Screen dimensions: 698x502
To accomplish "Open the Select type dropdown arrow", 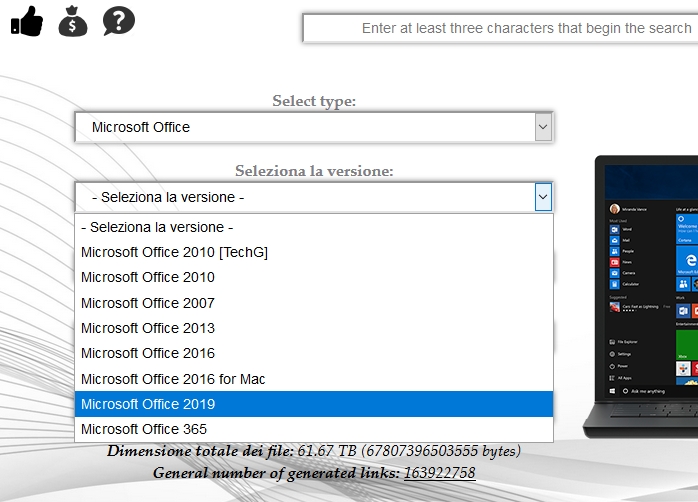I will [543, 127].
